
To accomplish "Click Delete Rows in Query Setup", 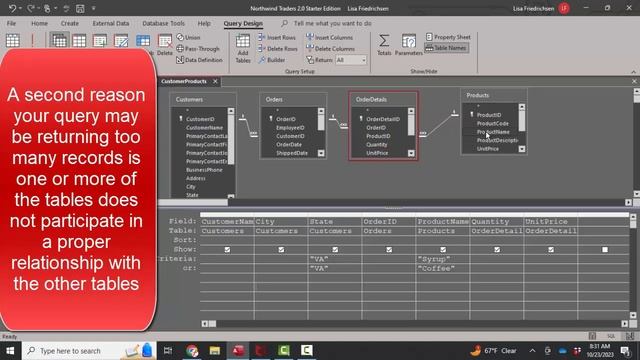I will click(x=278, y=49).
